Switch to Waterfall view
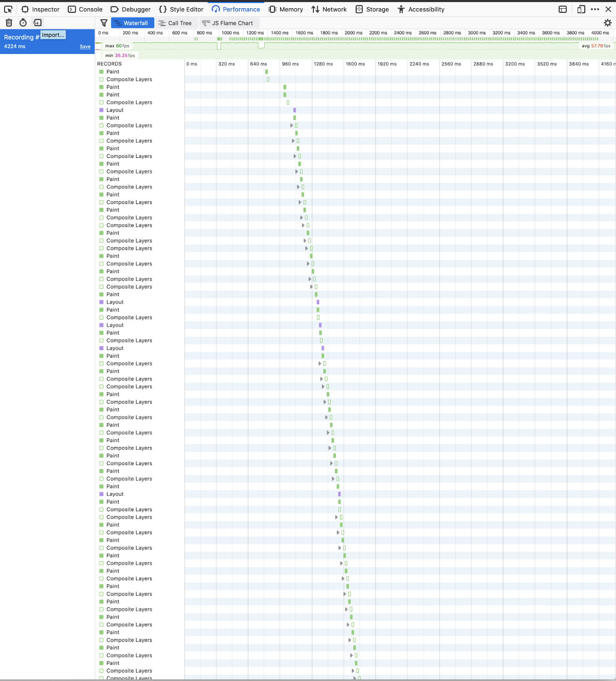Viewport: 616px width, 681px height. coord(132,23)
